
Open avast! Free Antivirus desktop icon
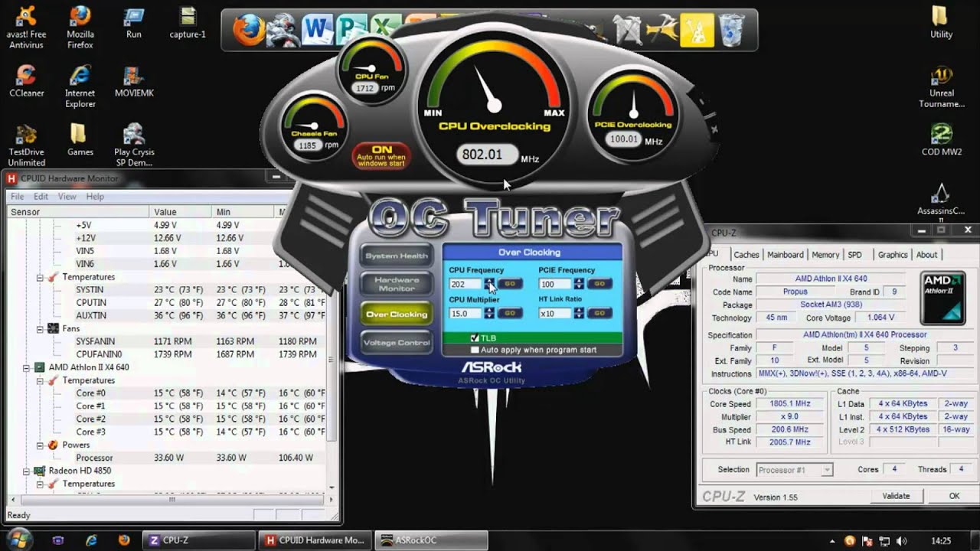click(27, 28)
